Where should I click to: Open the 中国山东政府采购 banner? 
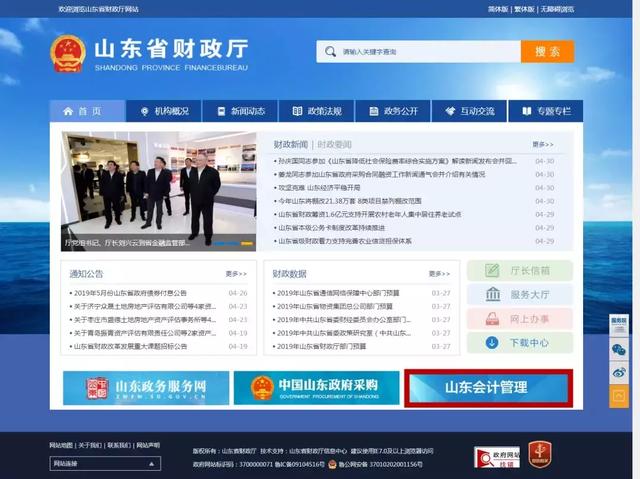click(316, 388)
